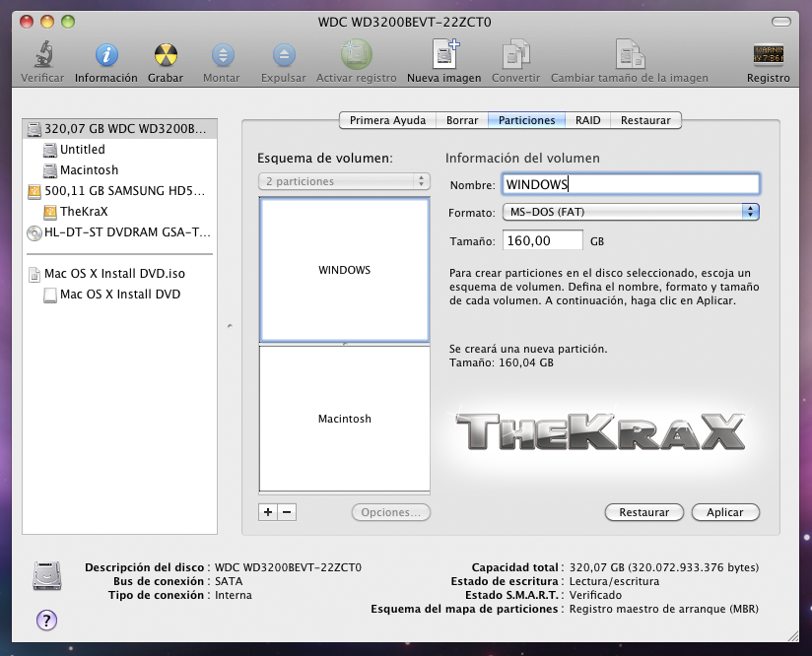
Task: Select Mac OS X Install DVD.iso image
Action: click(x=119, y=274)
